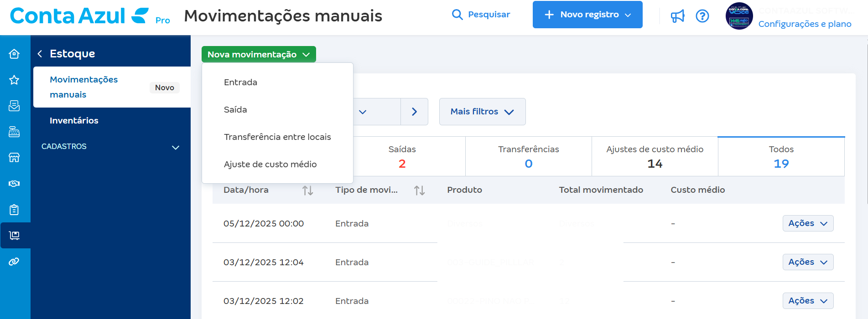This screenshot has width=868, height=319.
Task: Open the cash register icon in sidebar
Action: 14,132
